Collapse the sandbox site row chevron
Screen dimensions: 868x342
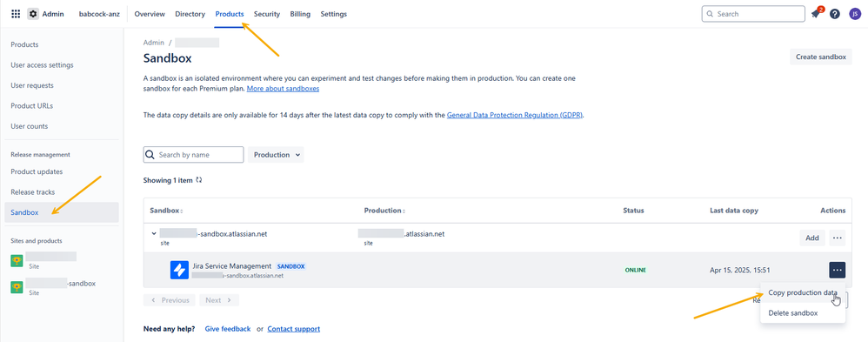pyautogui.click(x=154, y=234)
